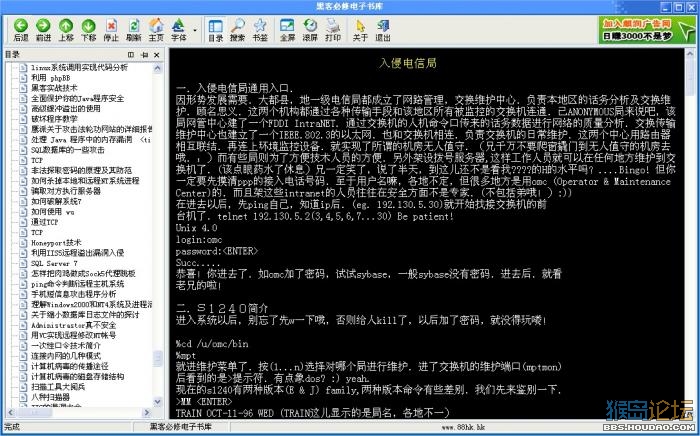Select '骗取对方执行服务器' entry
The width and height of the screenshot is (700, 436).
[66, 191]
